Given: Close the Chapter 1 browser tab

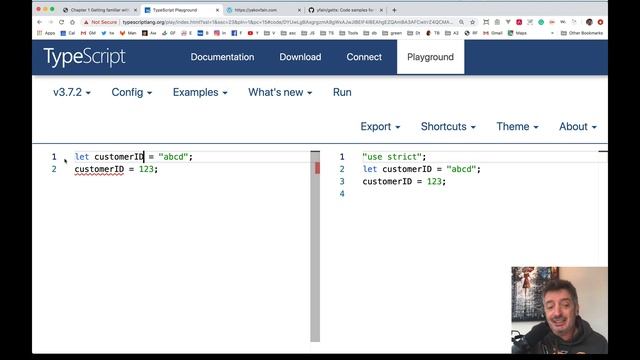Looking at the screenshot, I should click(x=135, y=10).
